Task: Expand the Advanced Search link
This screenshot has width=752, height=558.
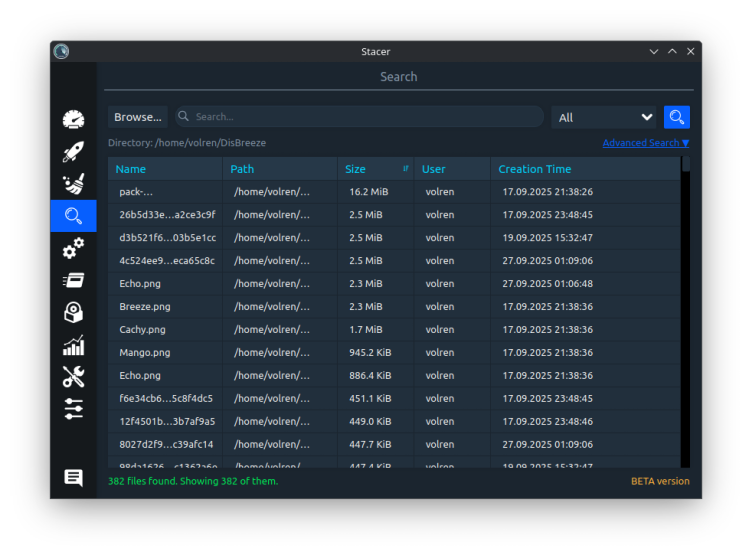Action: pyautogui.click(x=645, y=143)
